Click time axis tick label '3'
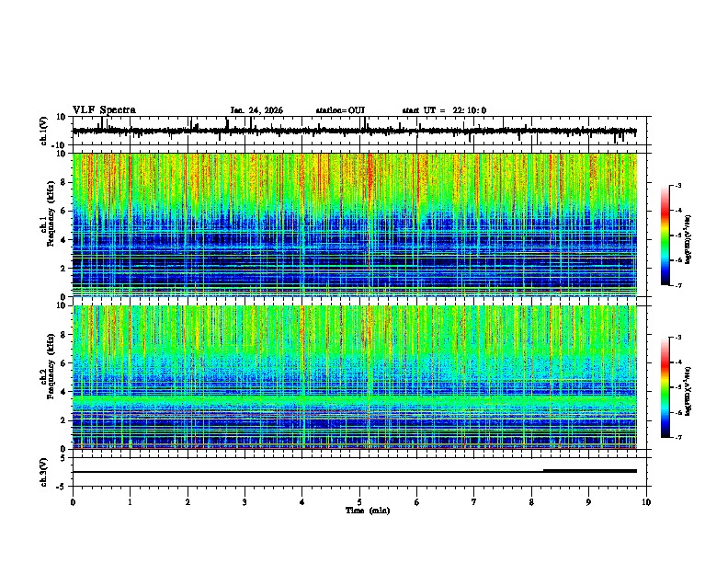Viewport: 728px width, 563px height. tap(245, 502)
